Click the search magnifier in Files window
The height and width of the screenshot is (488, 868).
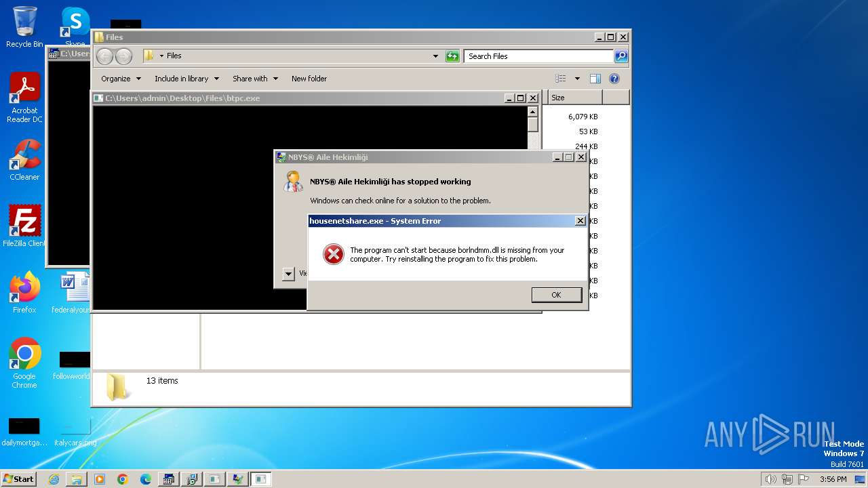(x=620, y=56)
